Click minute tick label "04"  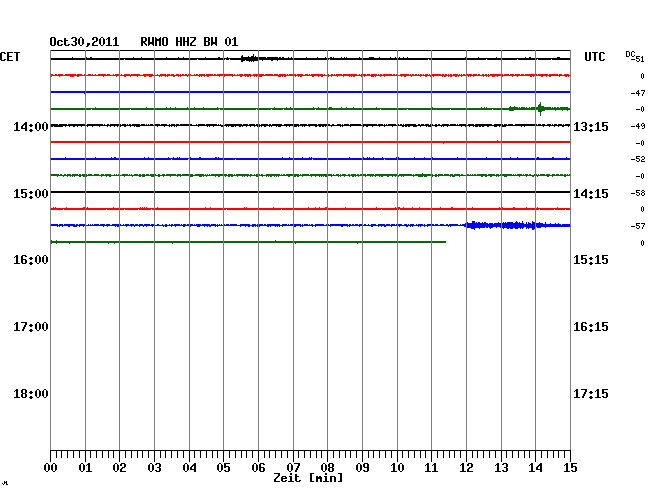coord(189,468)
